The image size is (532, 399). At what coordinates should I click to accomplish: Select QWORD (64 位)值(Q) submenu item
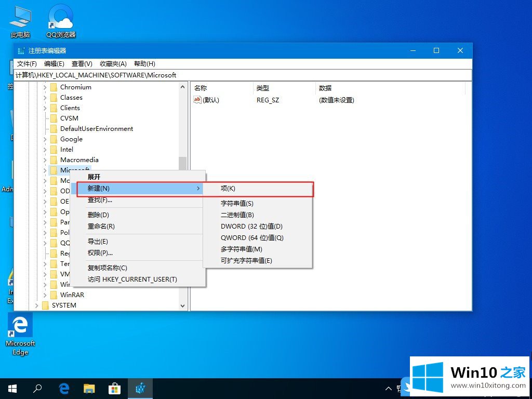pos(258,238)
